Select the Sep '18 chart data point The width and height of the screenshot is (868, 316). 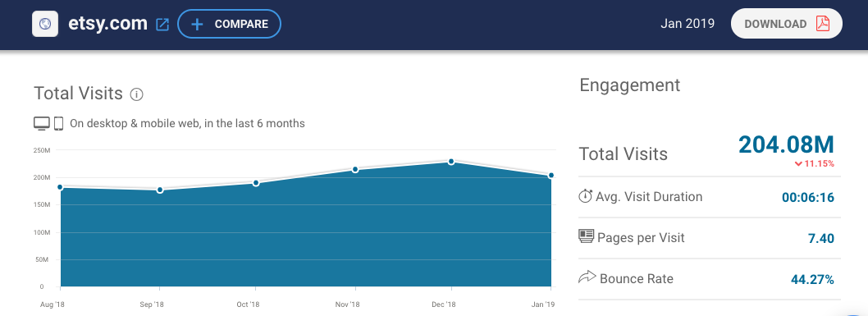point(160,190)
